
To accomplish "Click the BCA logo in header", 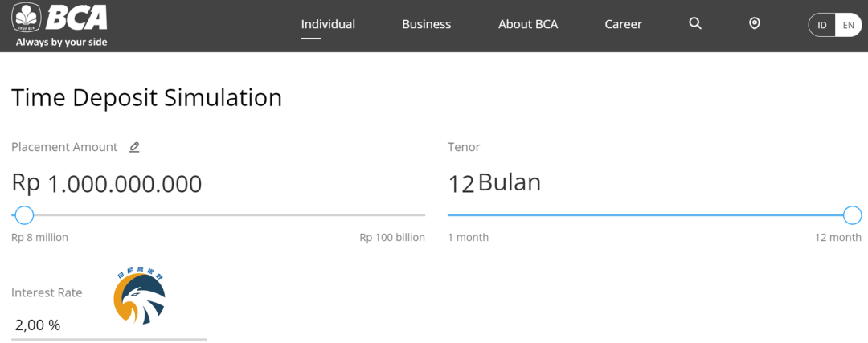I will pyautogui.click(x=59, y=24).
